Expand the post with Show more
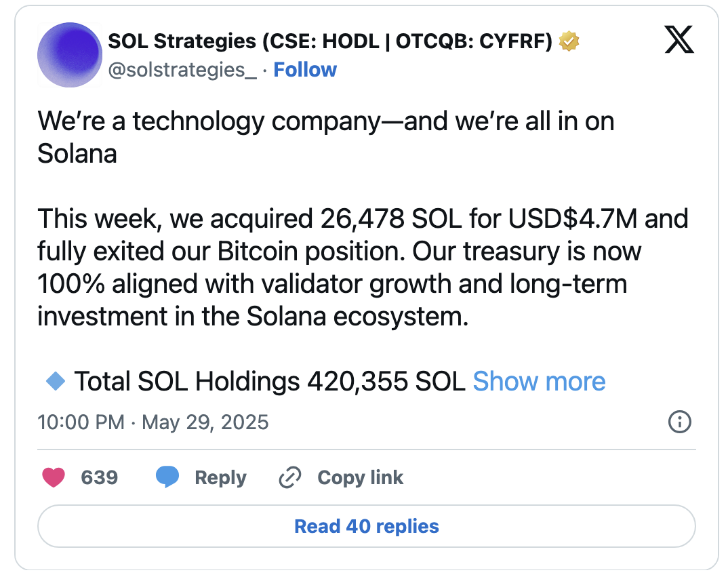 tap(539, 381)
